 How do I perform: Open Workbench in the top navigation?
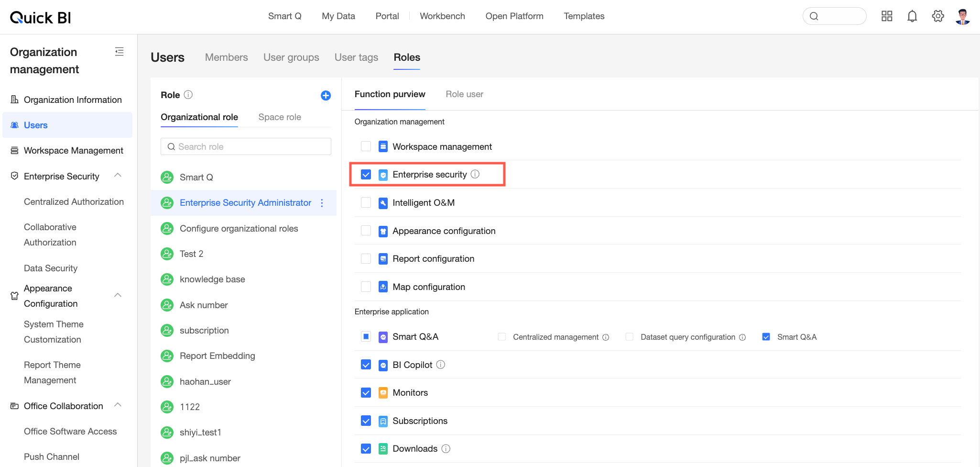(x=442, y=16)
